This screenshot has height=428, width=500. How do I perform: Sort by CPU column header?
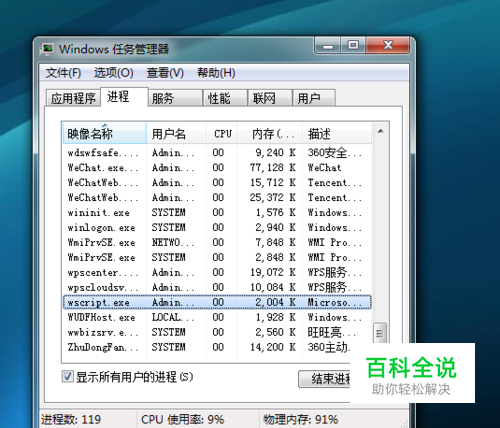[x=222, y=134]
